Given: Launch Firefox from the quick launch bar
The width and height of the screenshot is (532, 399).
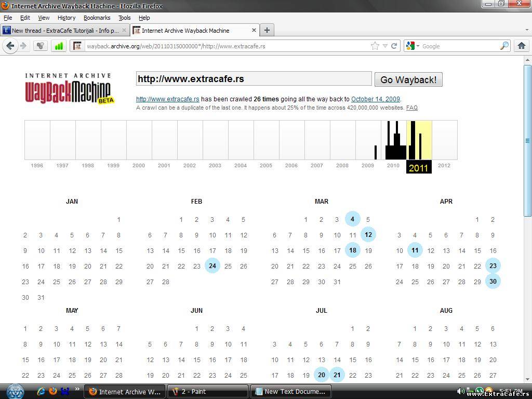Looking at the screenshot, I should point(52,391).
